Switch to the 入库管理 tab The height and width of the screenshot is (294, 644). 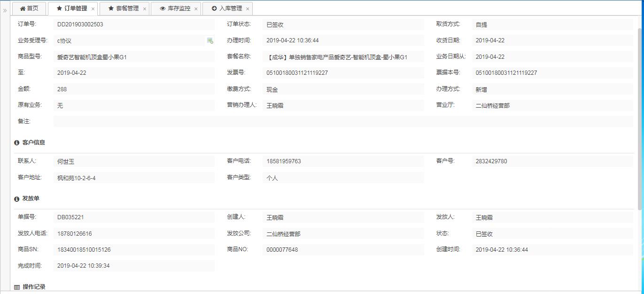click(x=226, y=8)
